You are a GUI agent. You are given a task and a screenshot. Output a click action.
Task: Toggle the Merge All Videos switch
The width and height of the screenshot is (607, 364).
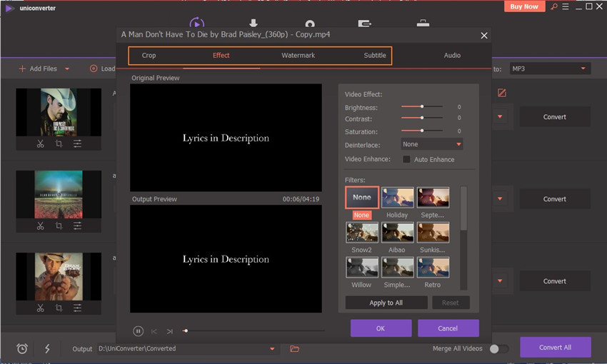click(x=498, y=349)
